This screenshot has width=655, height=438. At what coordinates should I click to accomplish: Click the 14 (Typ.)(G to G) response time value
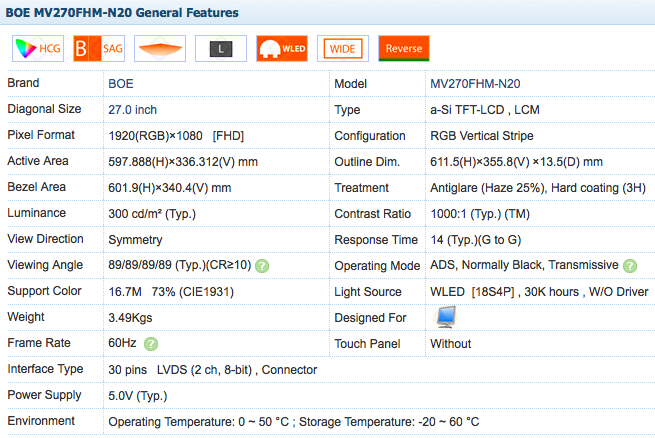476,240
